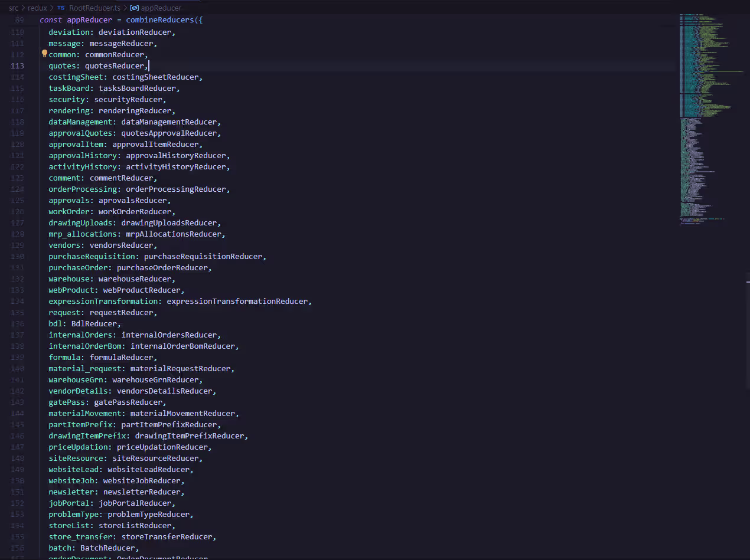Click storeListReducer

pos(135,525)
